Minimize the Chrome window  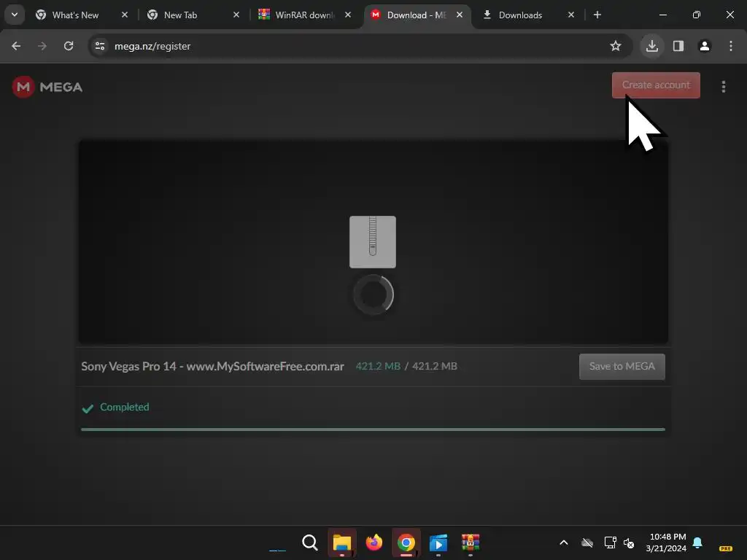click(662, 15)
